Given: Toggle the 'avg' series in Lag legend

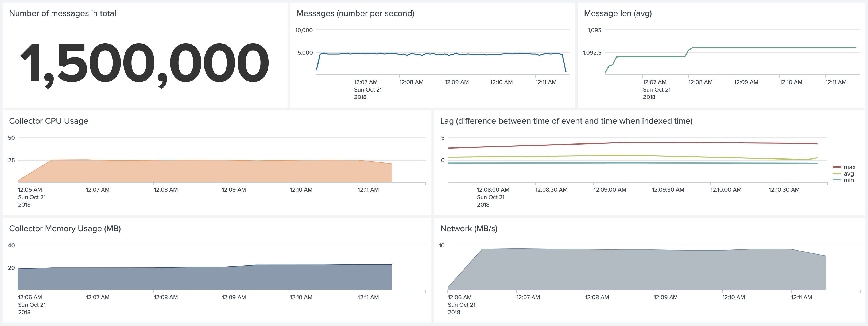Looking at the screenshot, I should (x=843, y=173).
